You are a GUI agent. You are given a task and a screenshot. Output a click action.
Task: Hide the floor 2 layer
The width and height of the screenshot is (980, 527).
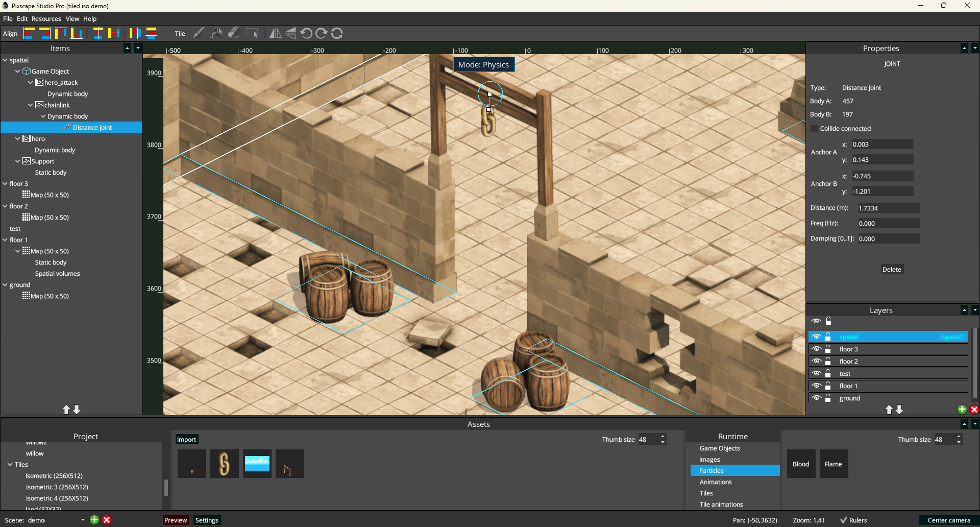816,362
